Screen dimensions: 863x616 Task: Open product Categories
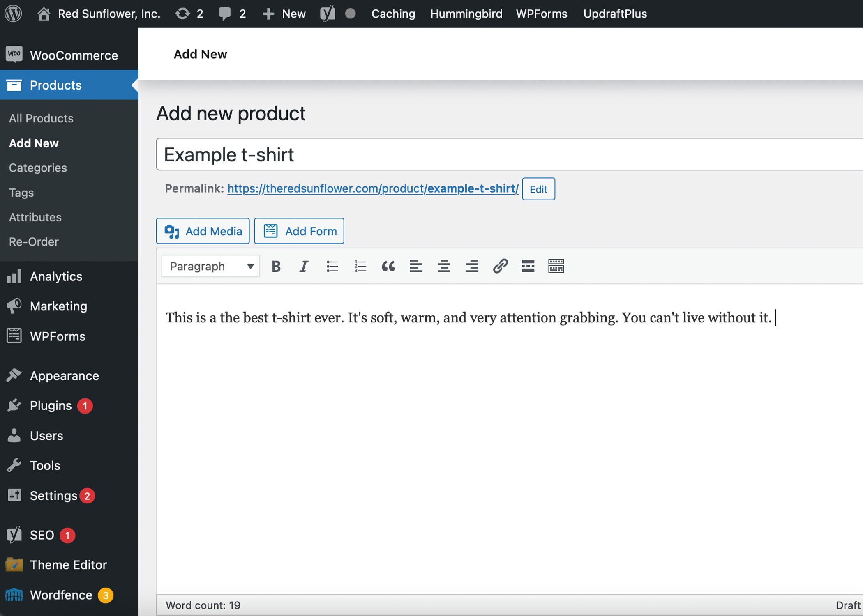click(x=38, y=168)
